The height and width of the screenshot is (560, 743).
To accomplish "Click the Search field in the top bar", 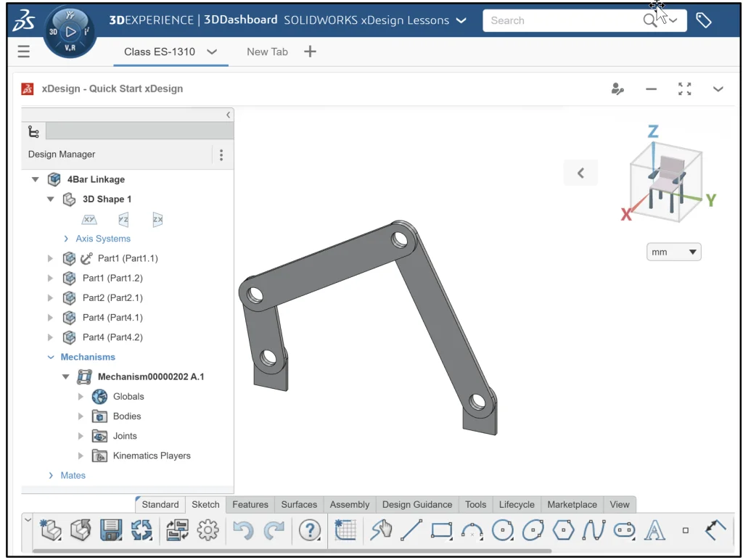I will [566, 20].
